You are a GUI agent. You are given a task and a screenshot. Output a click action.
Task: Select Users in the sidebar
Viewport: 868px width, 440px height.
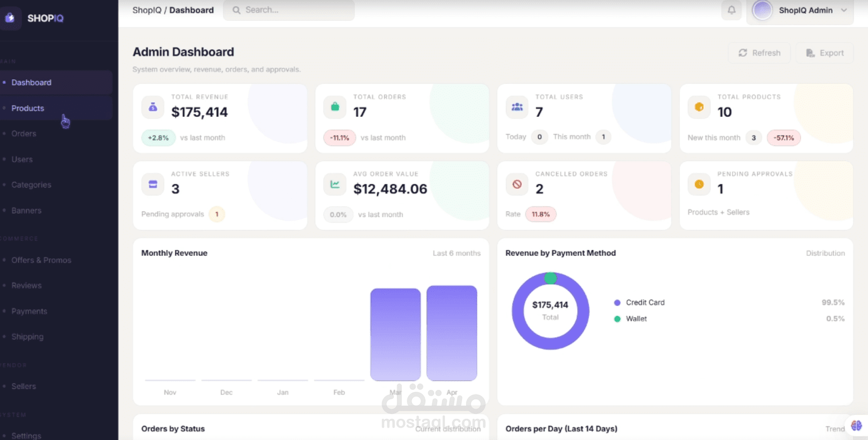[x=56, y=159]
